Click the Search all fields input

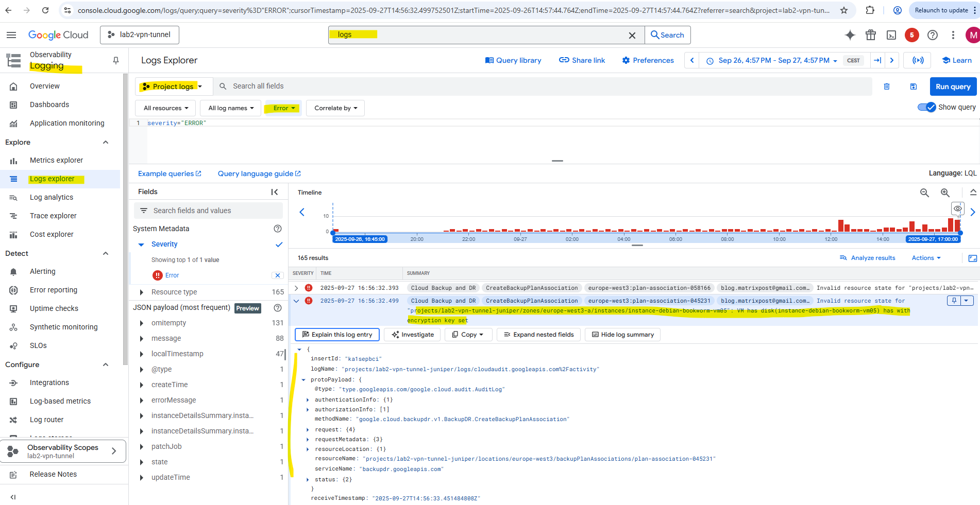(546, 86)
